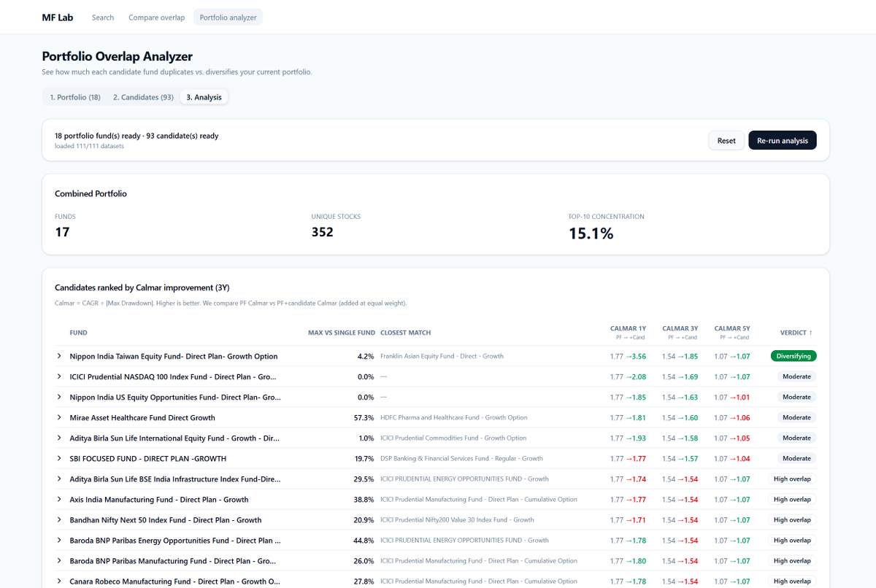876x588 pixels.
Task: Click Mirae Asset Healthcare Fund Direct Growth
Action: tap(142, 417)
